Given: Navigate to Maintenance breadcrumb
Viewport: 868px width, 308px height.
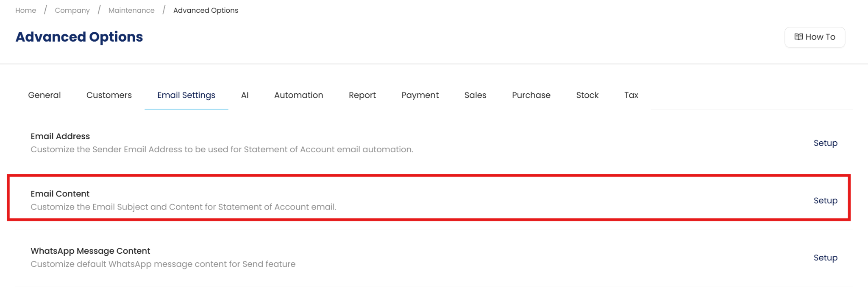Looking at the screenshot, I should point(131,10).
